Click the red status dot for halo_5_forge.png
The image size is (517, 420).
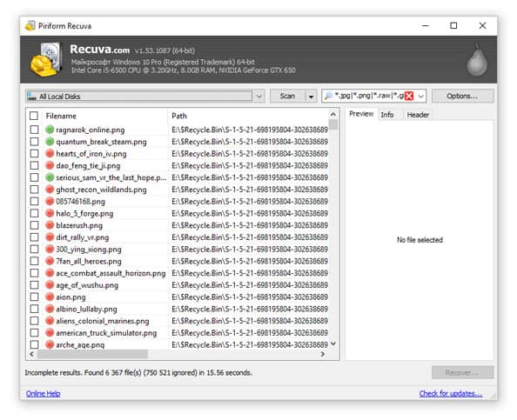point(50,213)
